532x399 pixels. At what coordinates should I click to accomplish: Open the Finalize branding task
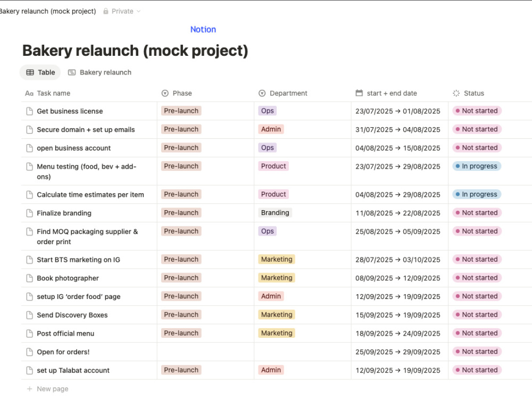pos(64,213)
